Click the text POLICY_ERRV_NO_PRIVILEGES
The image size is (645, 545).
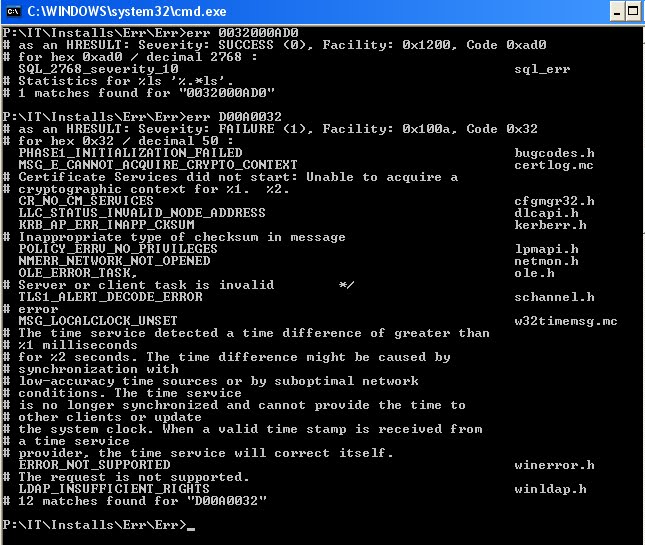click(x=118, y=249)
